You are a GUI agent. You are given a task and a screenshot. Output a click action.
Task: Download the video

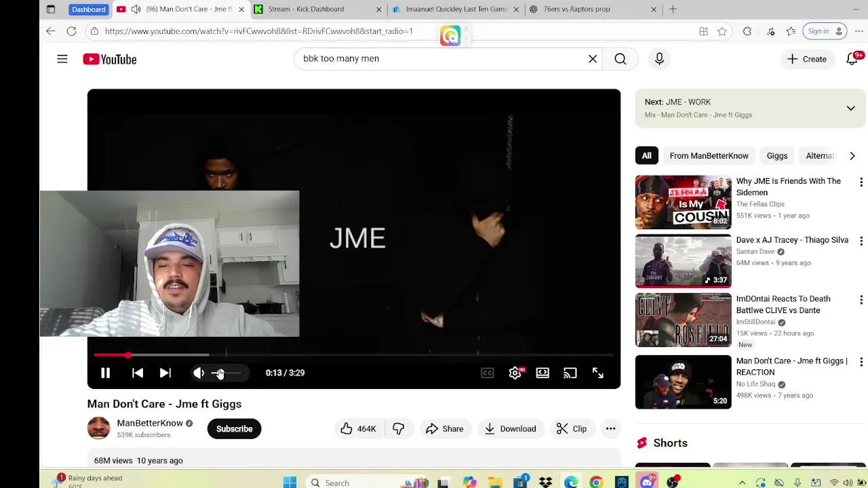(x=510, y=428)
